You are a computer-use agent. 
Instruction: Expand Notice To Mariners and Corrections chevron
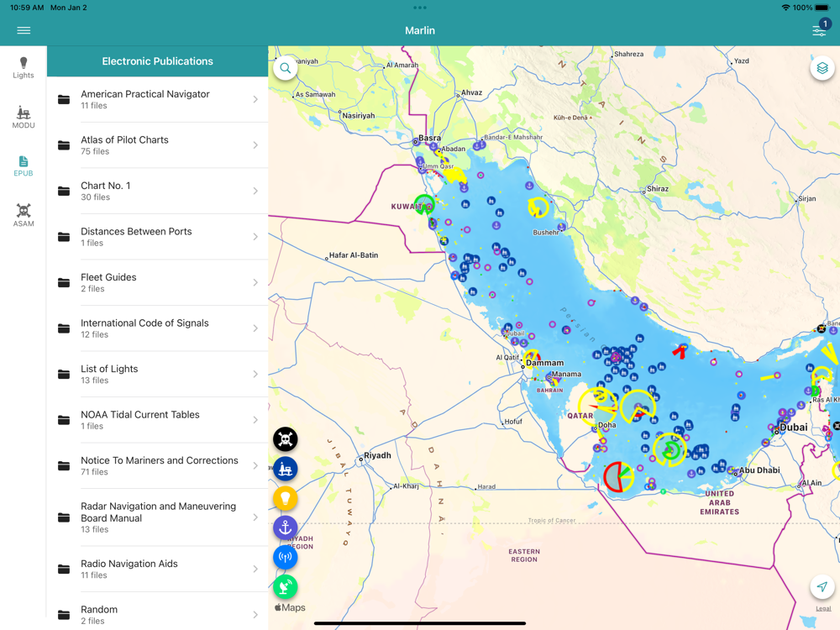tap(255, 465)
